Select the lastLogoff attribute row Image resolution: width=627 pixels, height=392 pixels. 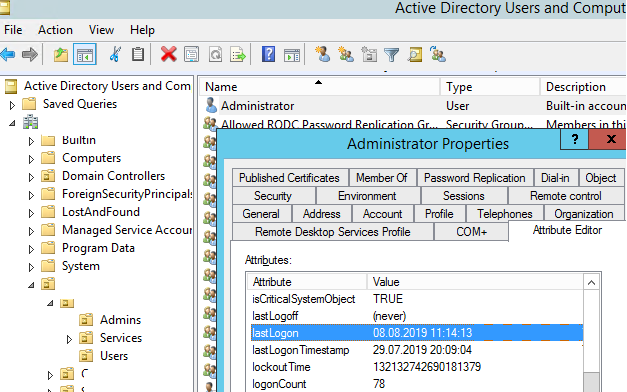417,316
